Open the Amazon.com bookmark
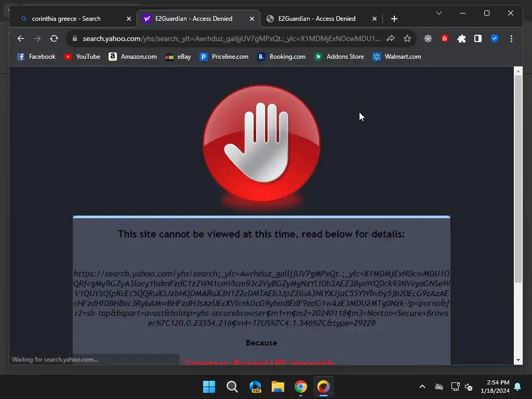The width and height of the screenshot is (532, 399). coord(132,57)
